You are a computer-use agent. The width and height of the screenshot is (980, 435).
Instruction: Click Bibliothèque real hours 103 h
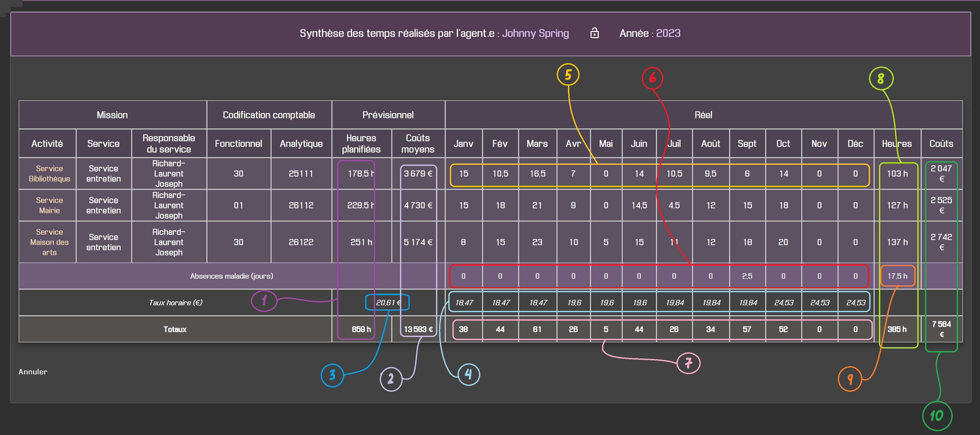897,173
